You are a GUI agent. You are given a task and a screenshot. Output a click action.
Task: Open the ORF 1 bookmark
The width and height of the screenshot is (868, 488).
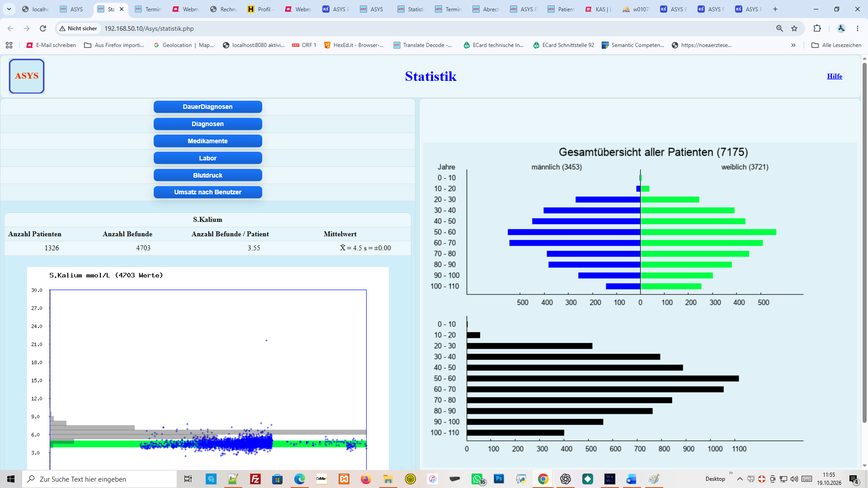tap(304, 45)
